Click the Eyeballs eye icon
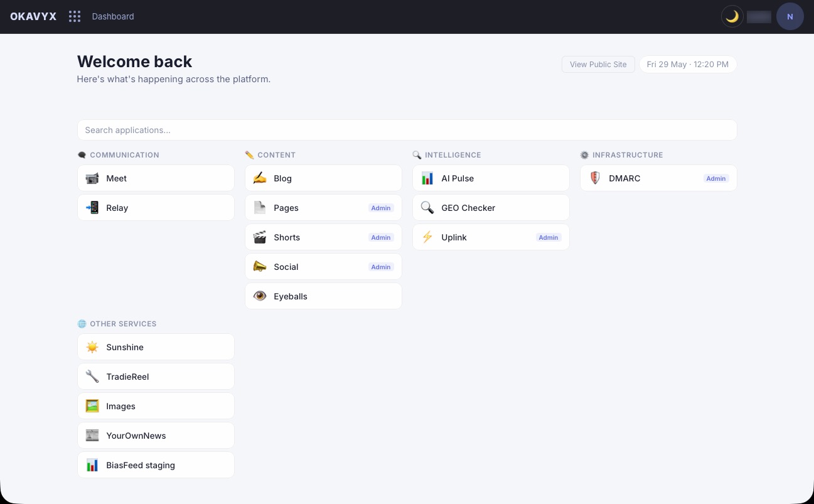The height and width of the screenshot is (504, 814). pyautogui.click(x=260, y=296)
